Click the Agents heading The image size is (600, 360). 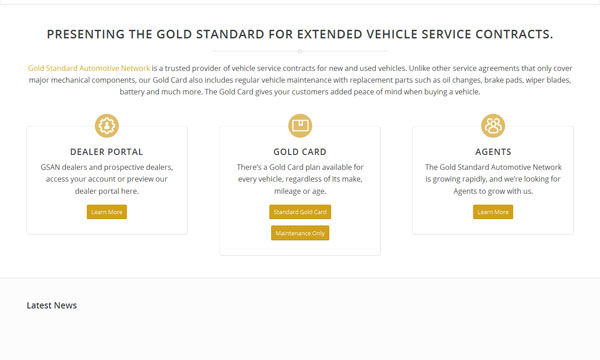(493, 152)
